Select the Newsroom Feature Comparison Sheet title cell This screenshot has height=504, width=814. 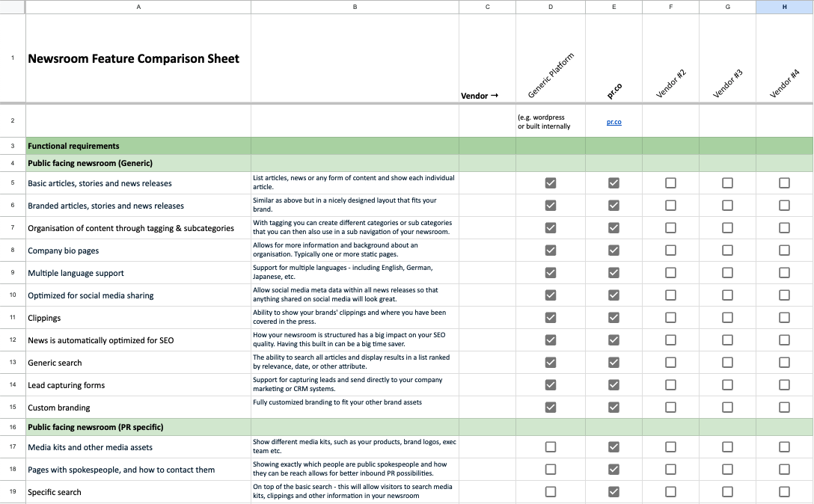138,57
